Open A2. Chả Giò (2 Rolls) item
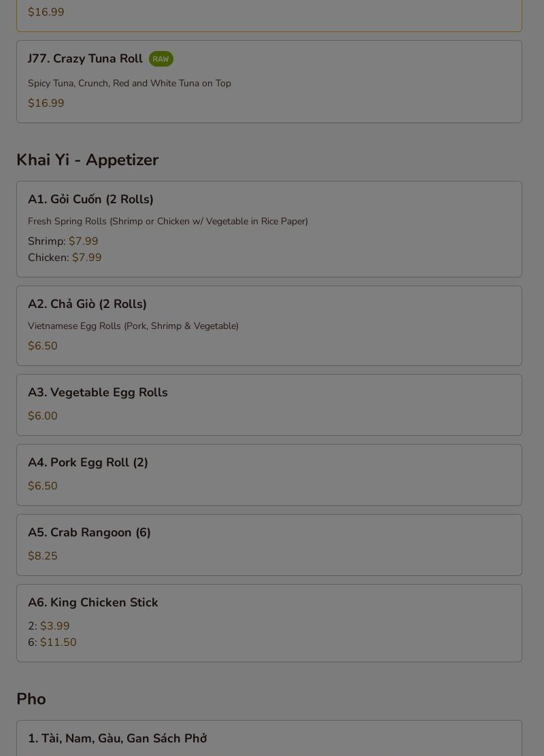This screenshot has width=544, height=756. (269, 326)
